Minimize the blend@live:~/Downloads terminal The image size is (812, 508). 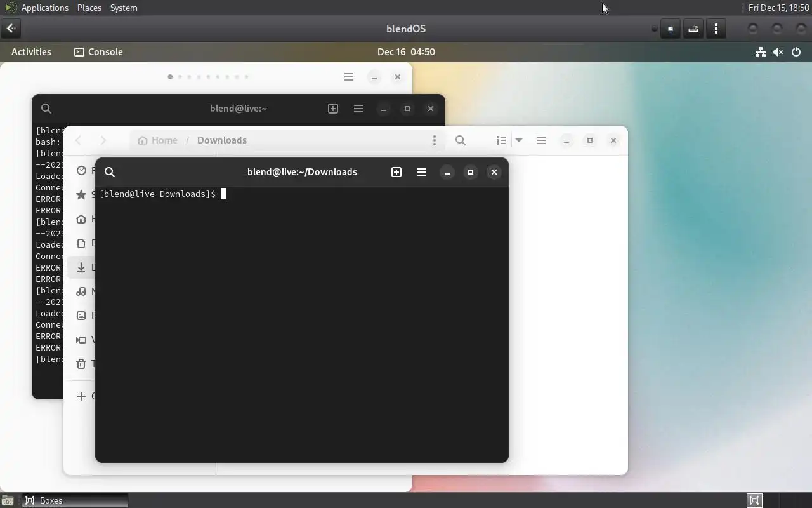tap(447, 172)
